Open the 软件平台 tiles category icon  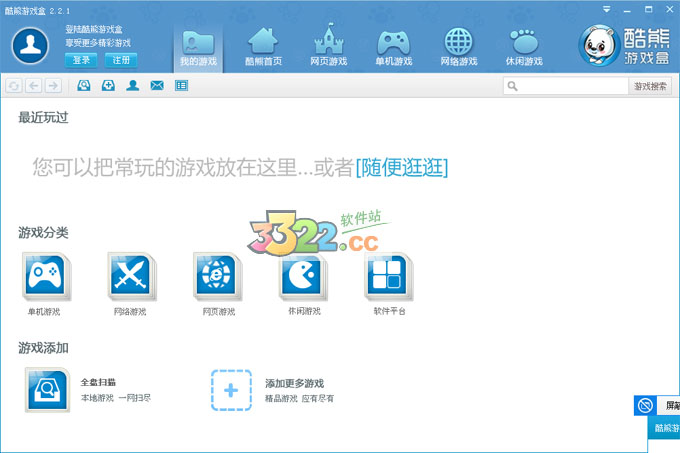388,276
